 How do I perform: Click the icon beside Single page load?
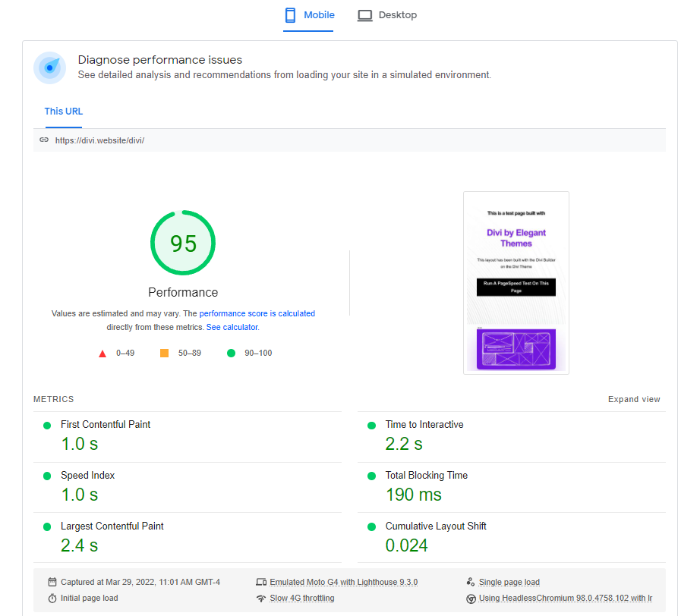click(x=471, y=582)
